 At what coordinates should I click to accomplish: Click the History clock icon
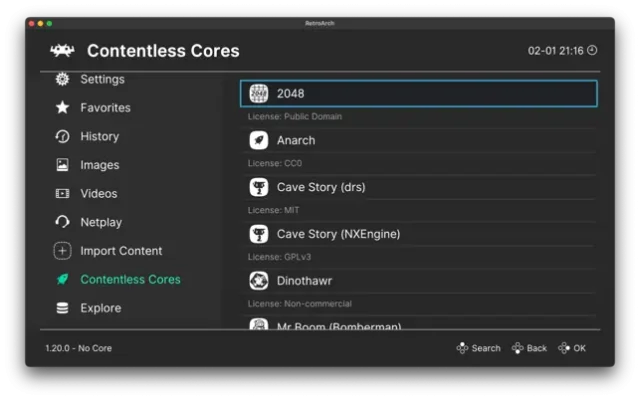coord(62,137)
